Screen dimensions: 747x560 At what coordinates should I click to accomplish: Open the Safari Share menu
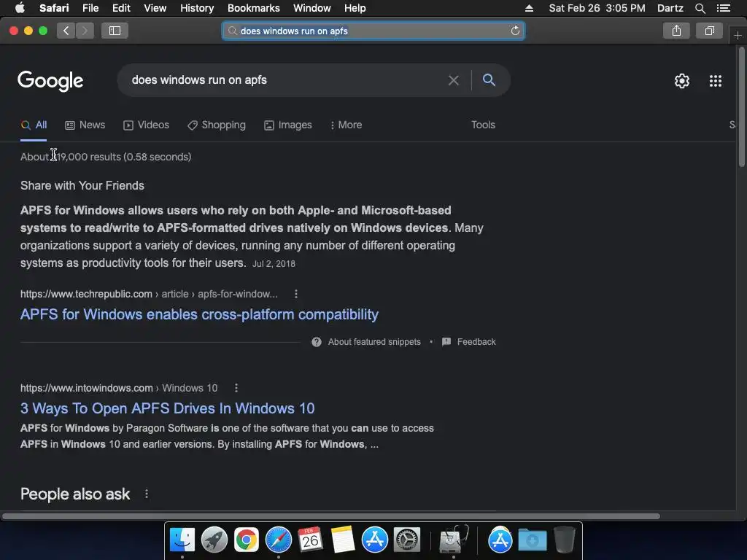coord(676,31)
